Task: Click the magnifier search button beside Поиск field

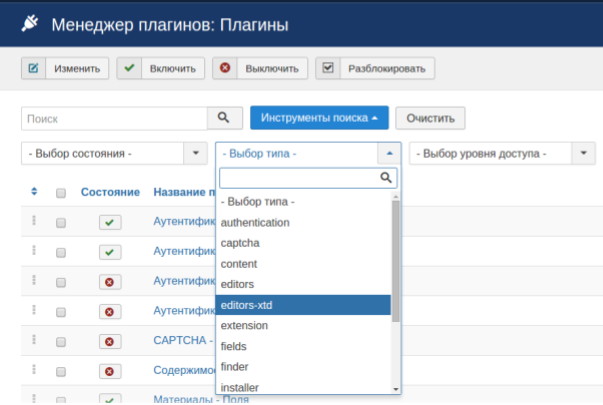Action: [x=225, y=118]
